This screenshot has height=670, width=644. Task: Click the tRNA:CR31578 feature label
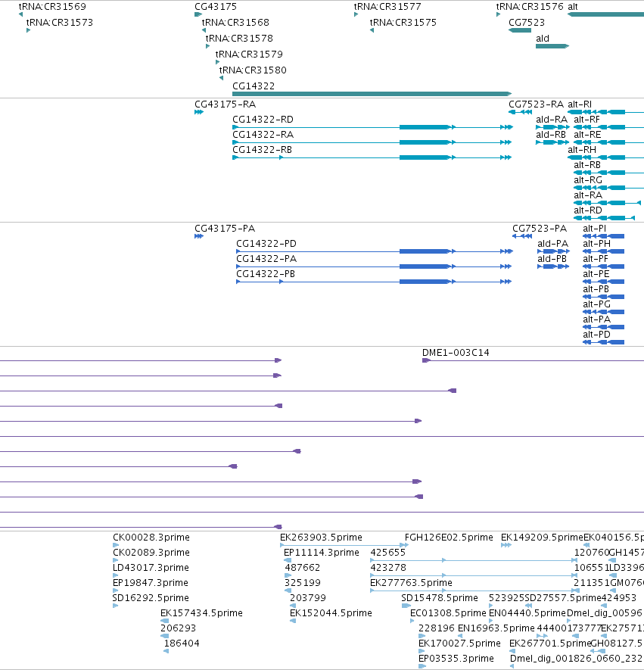[x=239, y=38]
